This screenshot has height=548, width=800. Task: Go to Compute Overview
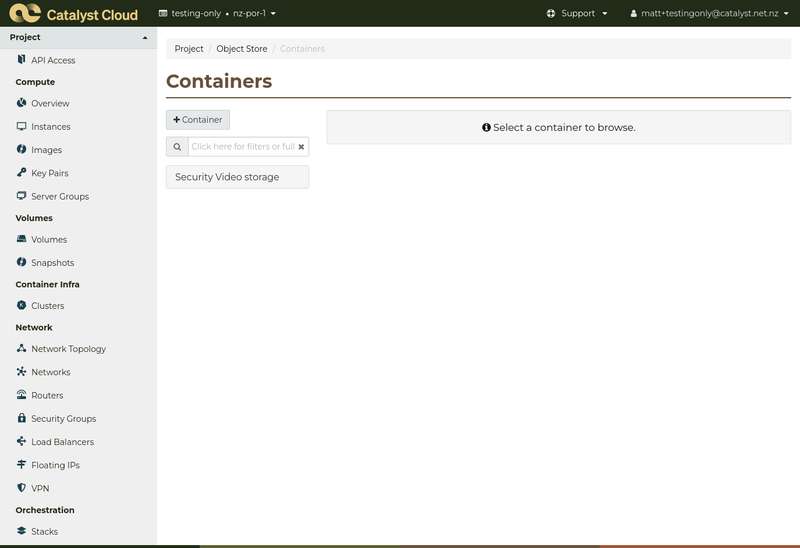[50, 103]
